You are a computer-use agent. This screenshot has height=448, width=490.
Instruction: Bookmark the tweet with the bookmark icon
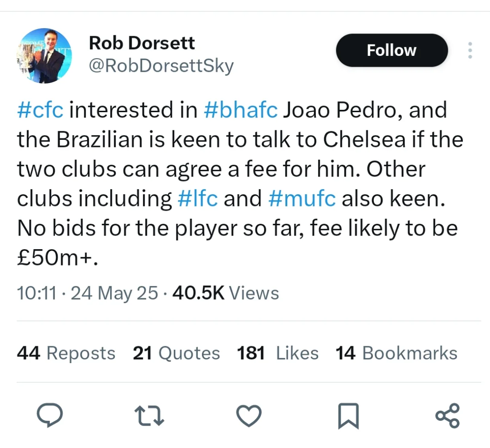point(348,416)
